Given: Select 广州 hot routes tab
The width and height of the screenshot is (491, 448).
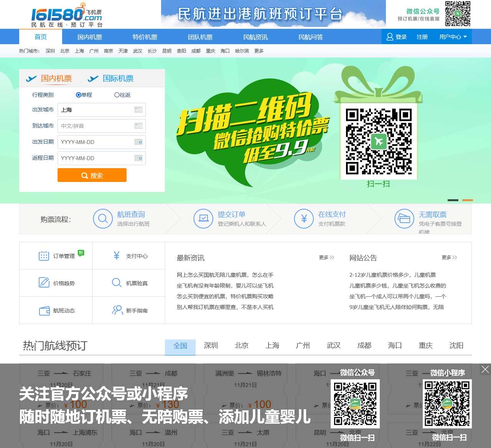Looking at the screenshot, I should [x=303, y=346].
